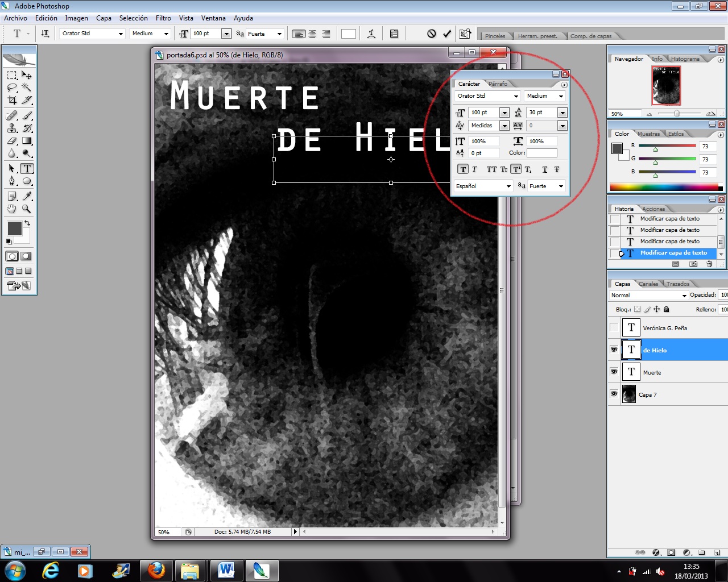Commit the text edit with checkmark
The image size is (728, 582).
coord(447,34)
